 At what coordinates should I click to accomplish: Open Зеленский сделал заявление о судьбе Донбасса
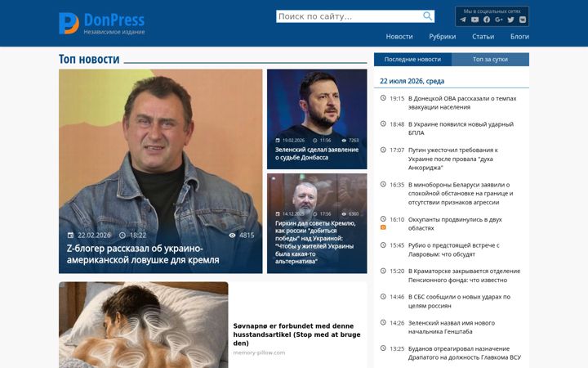click(x=317, y=153)
